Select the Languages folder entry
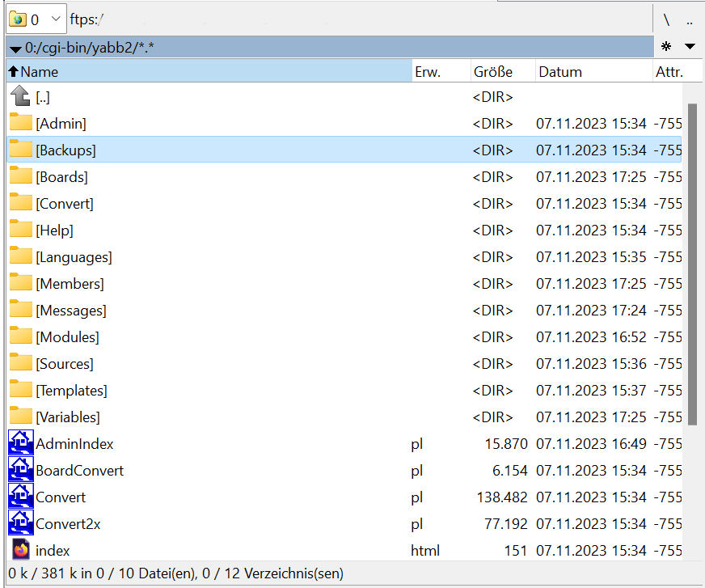 click(74, 257)
